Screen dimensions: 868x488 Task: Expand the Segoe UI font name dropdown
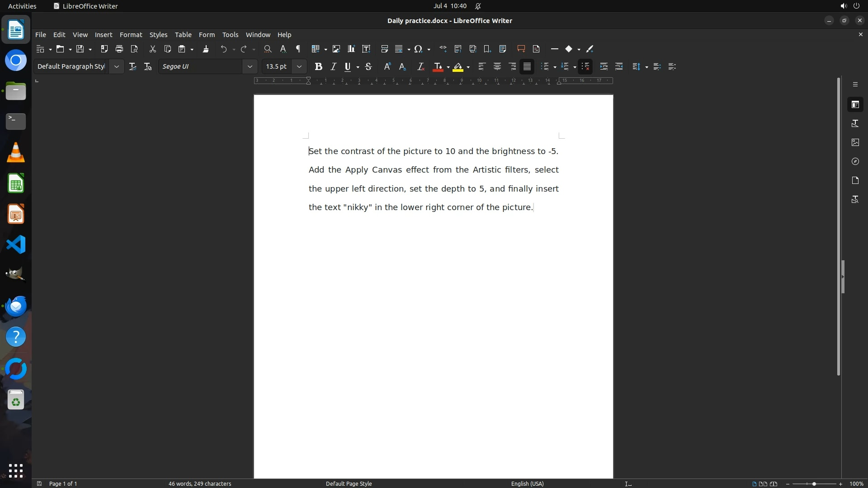(x=250, y=66)
